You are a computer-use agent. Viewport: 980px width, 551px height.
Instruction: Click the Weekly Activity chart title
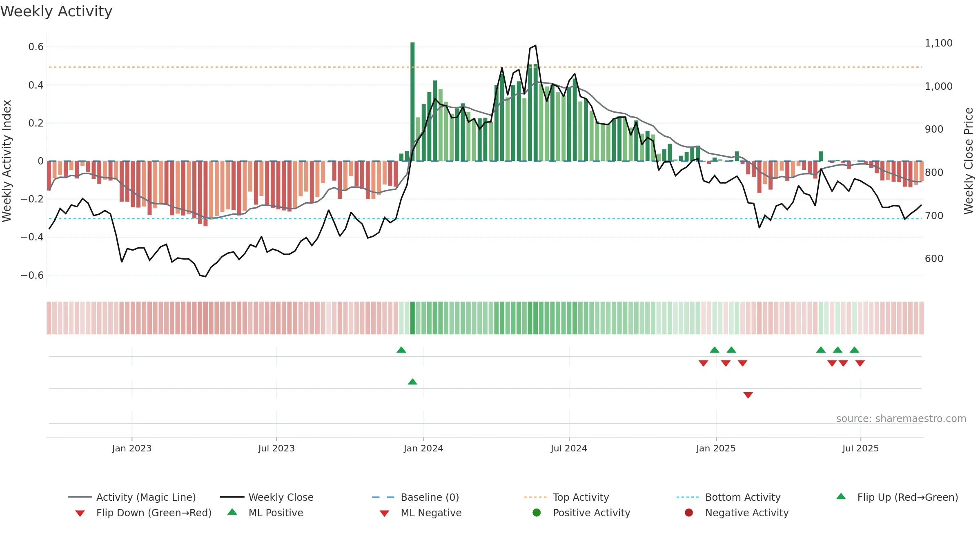[56, 11]
